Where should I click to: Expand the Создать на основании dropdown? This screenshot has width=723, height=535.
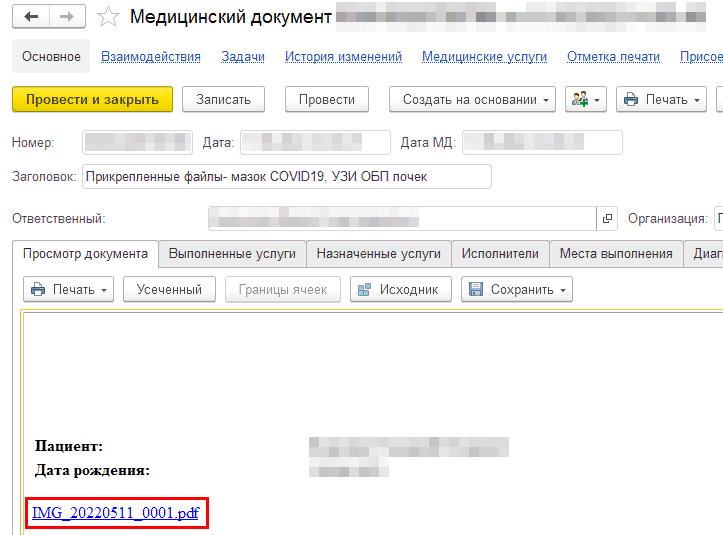click(477, 99)
